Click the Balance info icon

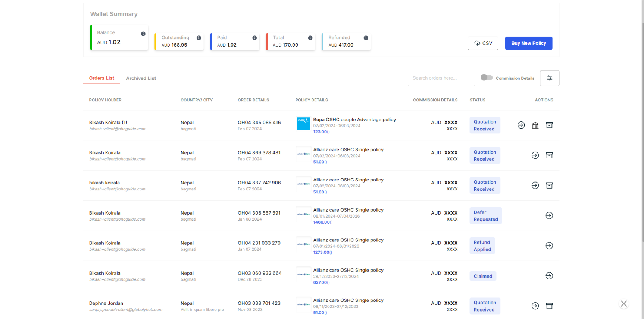(x=143, y=34)
